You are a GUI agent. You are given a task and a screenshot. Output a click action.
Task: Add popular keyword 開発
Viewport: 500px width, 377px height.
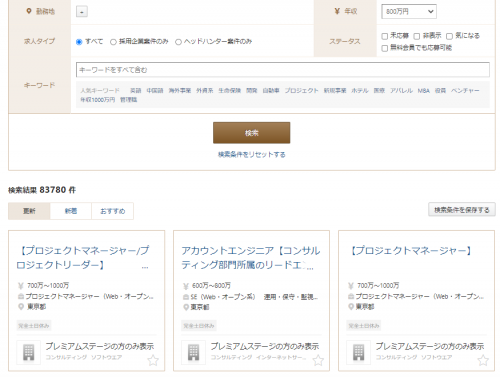252,91
